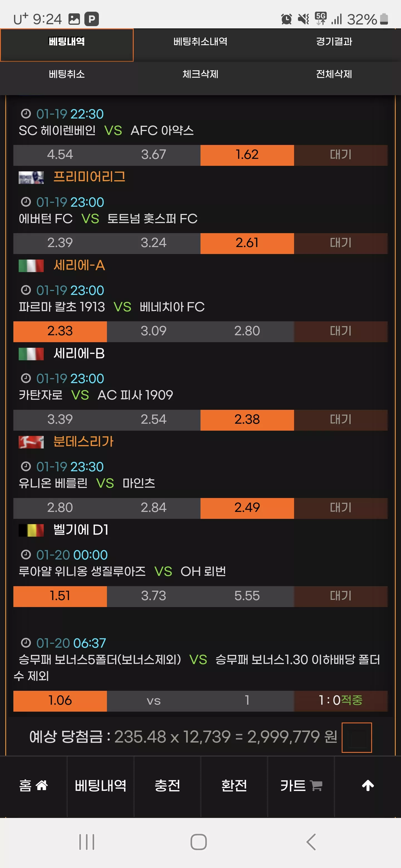Tap the Android home button icon

pos(199,842)
